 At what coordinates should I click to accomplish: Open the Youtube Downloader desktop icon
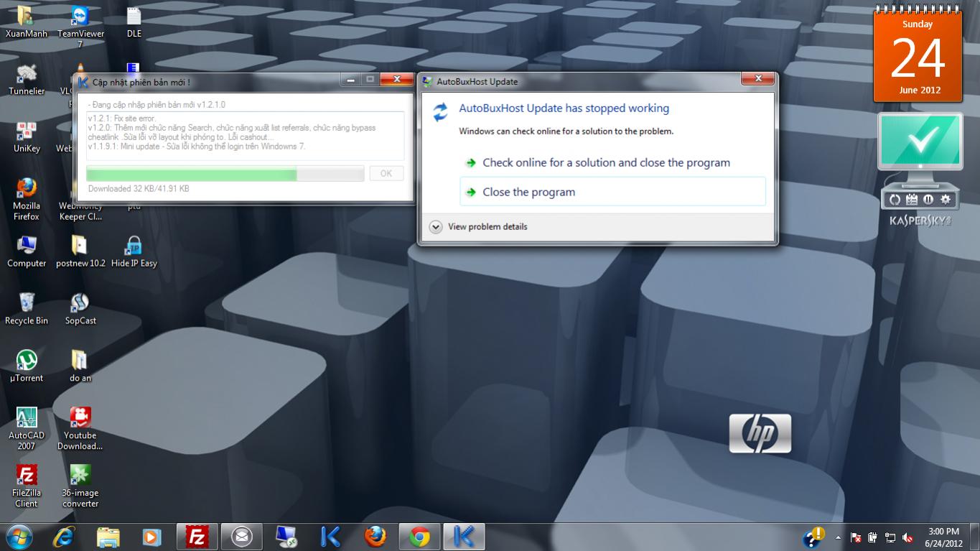click(x=80, y=419)
